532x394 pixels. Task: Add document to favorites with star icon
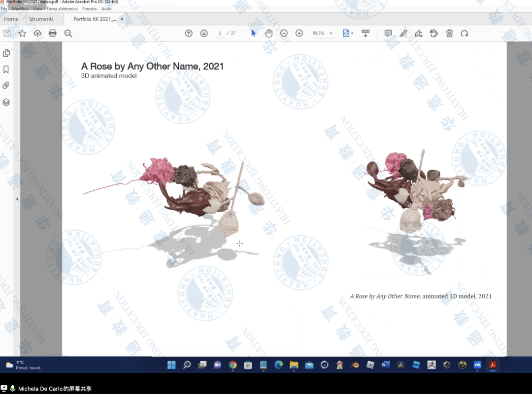coord(22,34)
